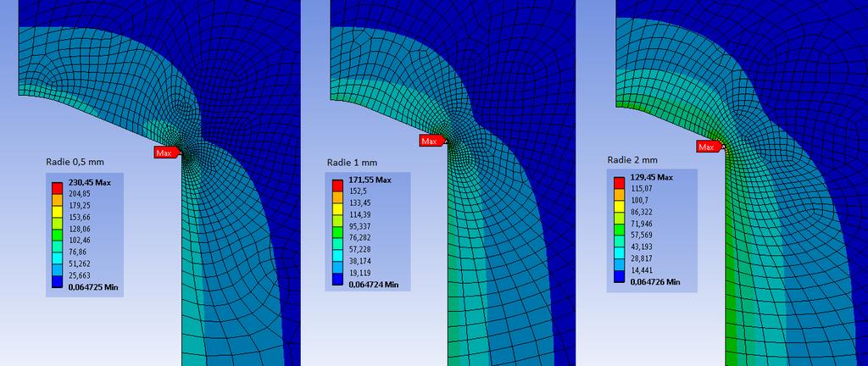Pick the red swatch in Radie 0,5 mm legend
This screenshot has width=868, height=366.
(57, 188)
